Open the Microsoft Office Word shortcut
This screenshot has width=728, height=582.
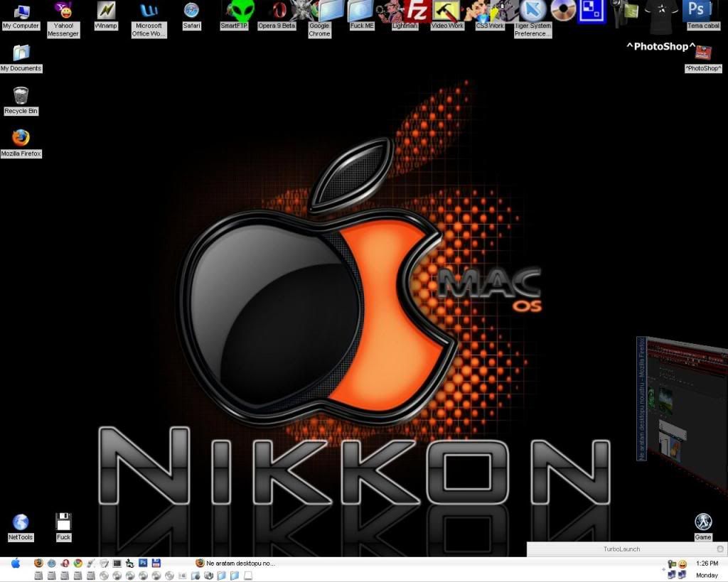(149, 19)
